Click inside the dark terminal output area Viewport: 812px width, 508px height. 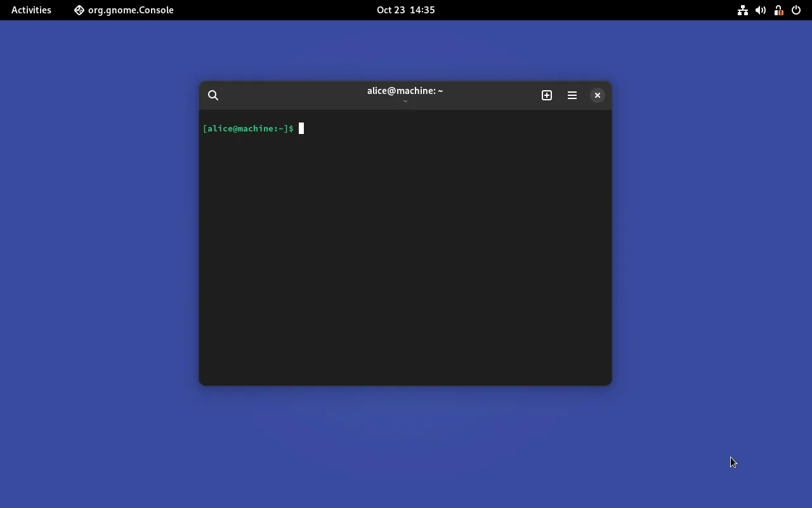[405, 254]
